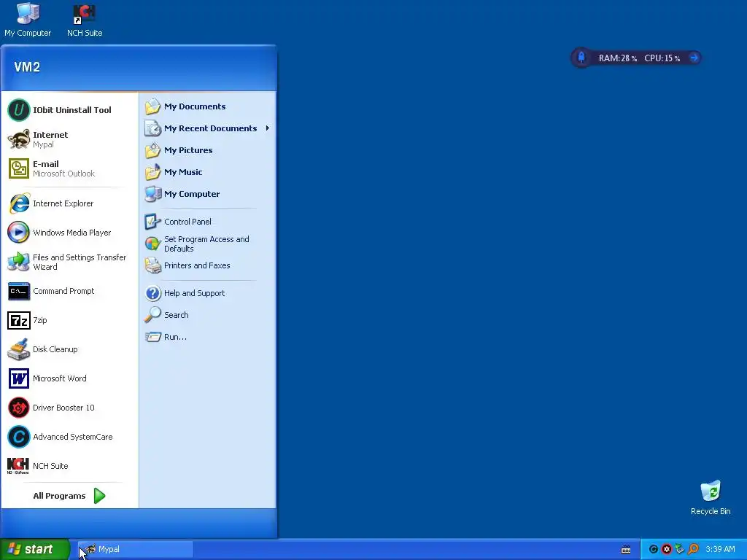Open on-screen keyboard icon in taskbar
The image size is (747, 560).
point(626,550)
